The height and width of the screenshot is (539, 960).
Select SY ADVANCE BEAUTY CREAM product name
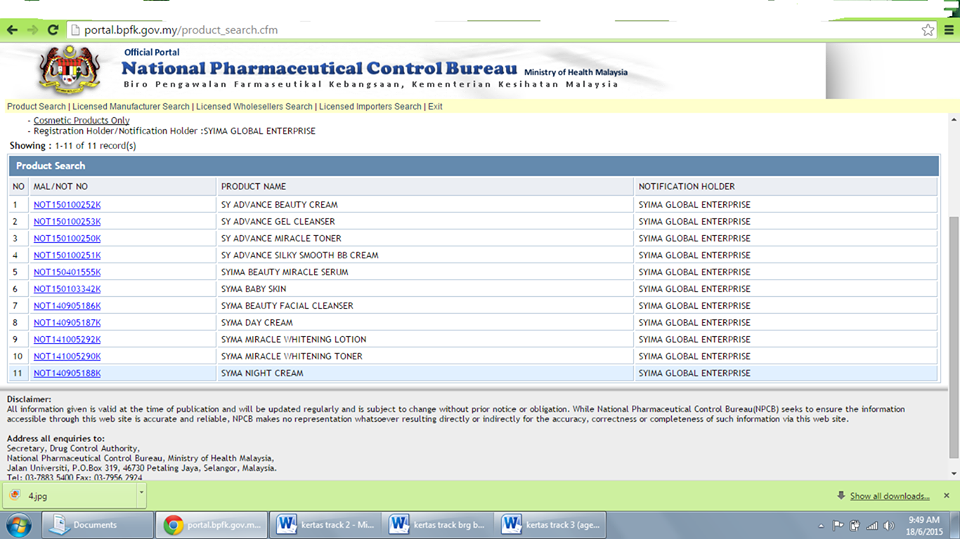coord(279,205)
